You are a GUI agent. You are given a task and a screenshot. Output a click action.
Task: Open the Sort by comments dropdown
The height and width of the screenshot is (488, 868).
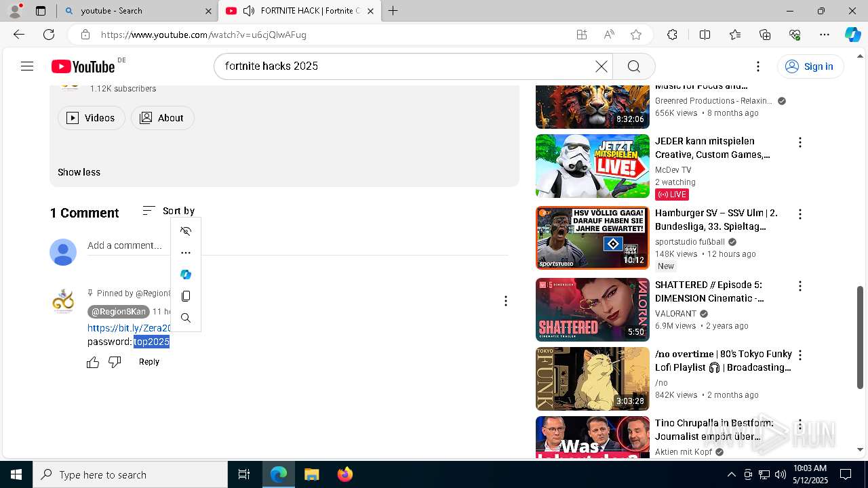click(x=169, y=211)
